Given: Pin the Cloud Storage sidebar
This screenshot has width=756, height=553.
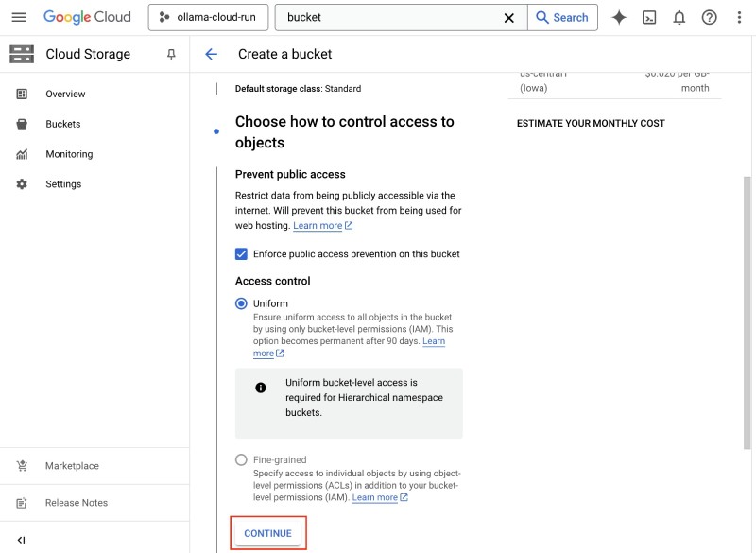Looking at the screenshot, I should click(171, 55).
